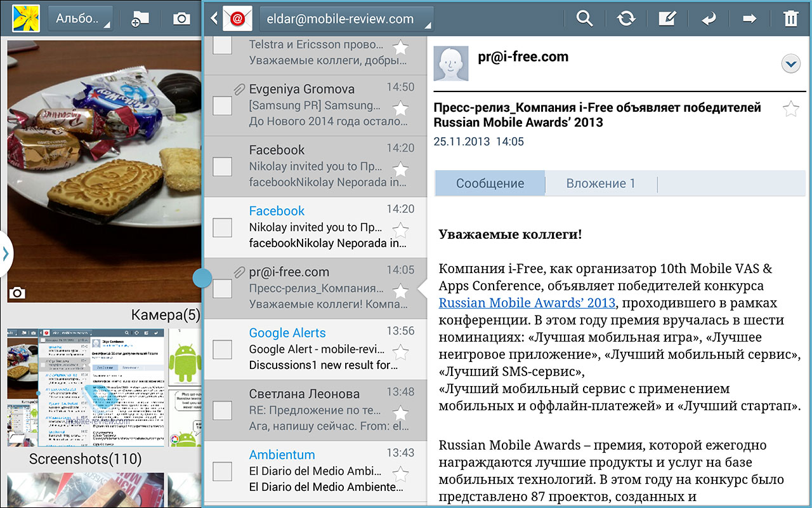Refresh the inbox with sync icon
812x508 pixels.
[626, 19]
